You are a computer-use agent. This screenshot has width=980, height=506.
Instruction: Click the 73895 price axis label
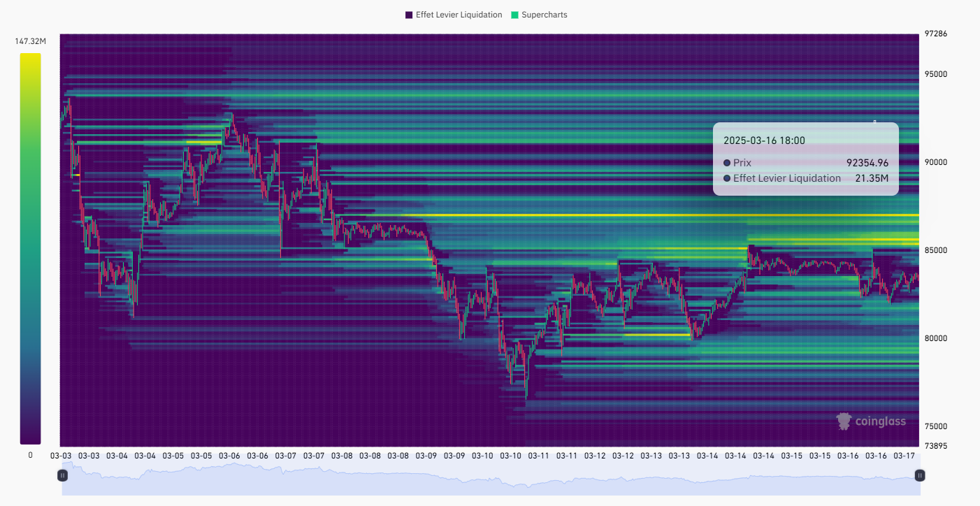click(935, 446)
